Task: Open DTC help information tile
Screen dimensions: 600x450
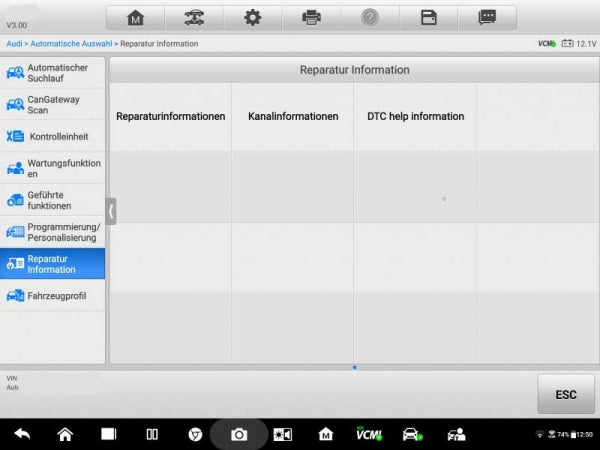Action: pyautogui.click(x=416, y=116)
